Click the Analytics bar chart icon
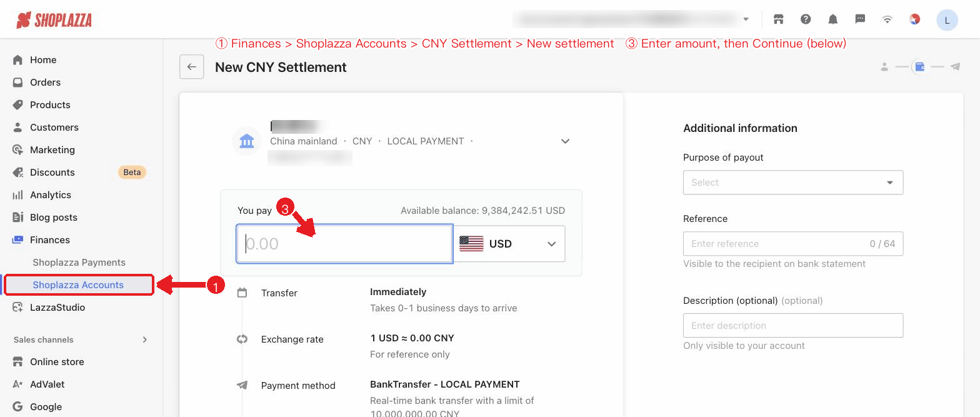This screenshot has width=980, height=417. tap(17, 195)
